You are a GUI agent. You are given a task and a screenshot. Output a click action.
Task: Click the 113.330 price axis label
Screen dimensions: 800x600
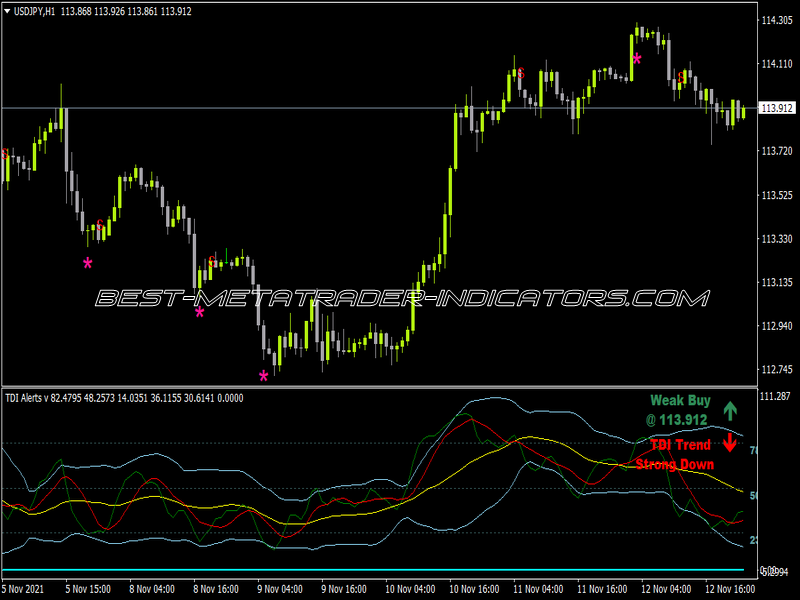pos(777,239)
